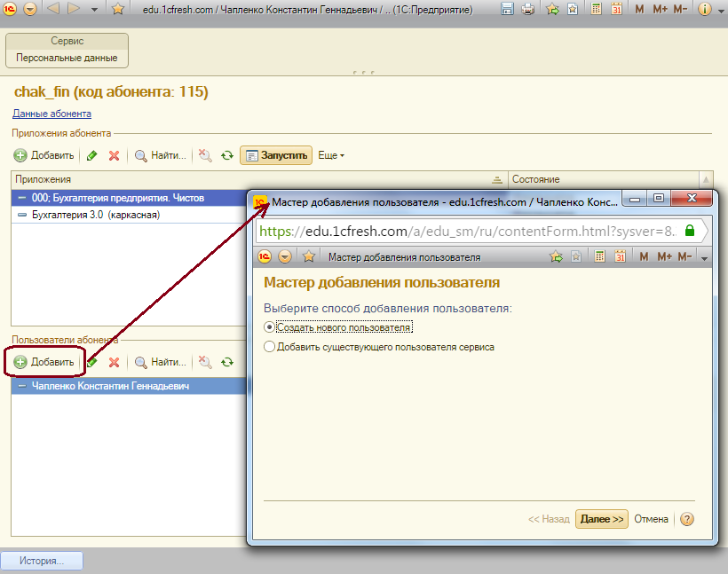Expand the wizard toolbar overflow arrow

click(x=704, y=258)
